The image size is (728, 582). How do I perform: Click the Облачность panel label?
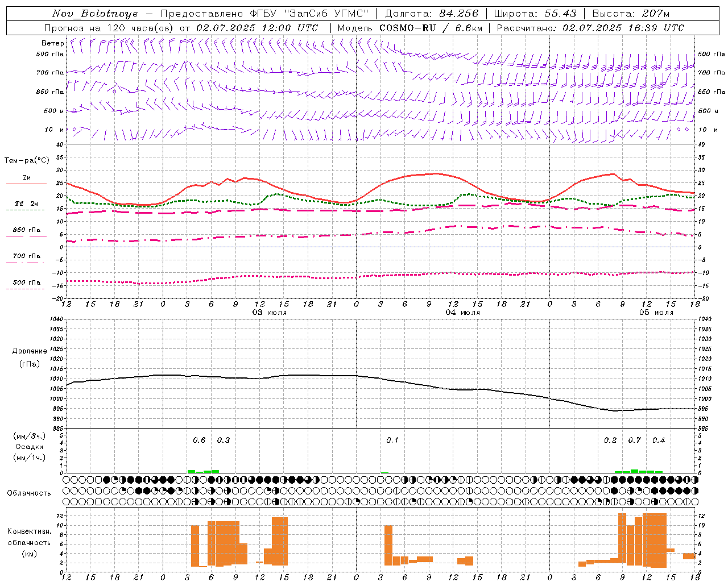[29, 493]
